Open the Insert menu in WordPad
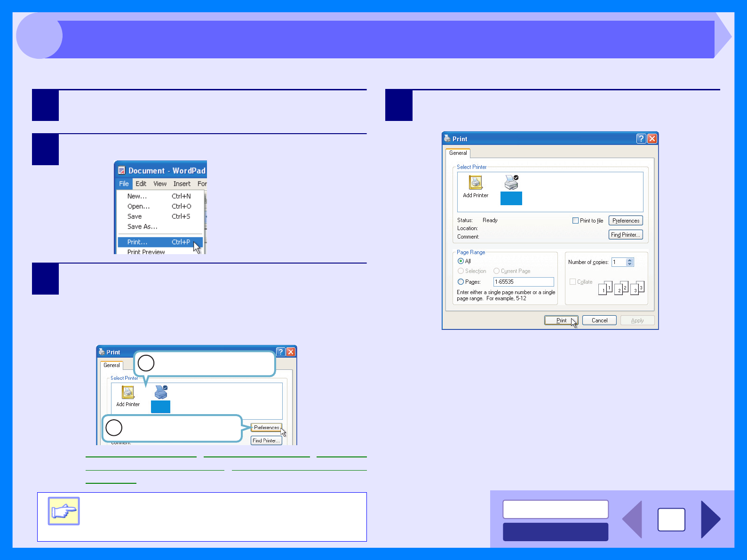Screen dimensions: 747x560 [x=182, y=184]
